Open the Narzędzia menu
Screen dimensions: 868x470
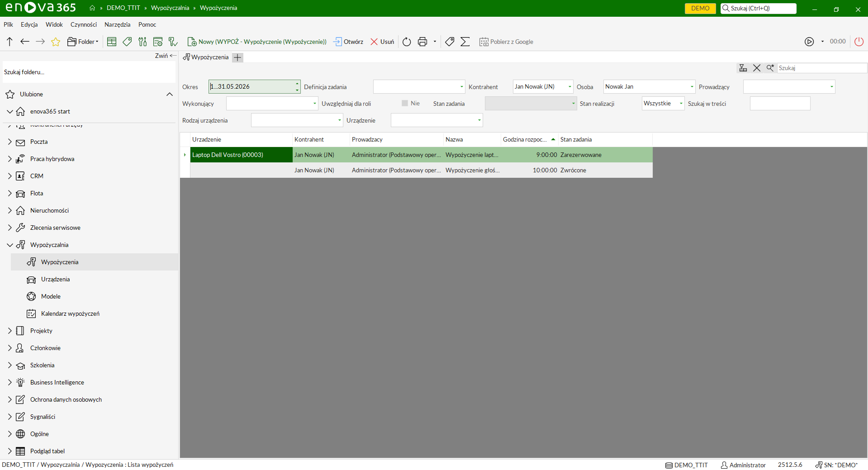[117, 25]
